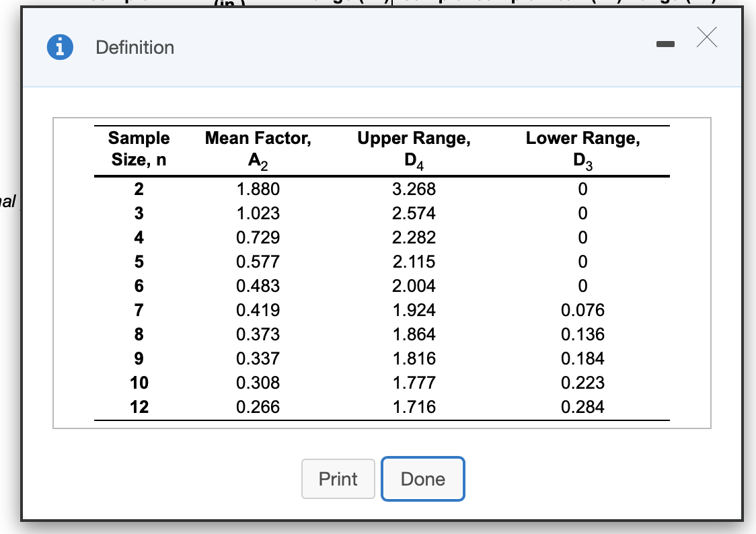The width and height of the screenshot is (756, 534).
Task: Click the dash icon near the X
Action: coord(665,42)
